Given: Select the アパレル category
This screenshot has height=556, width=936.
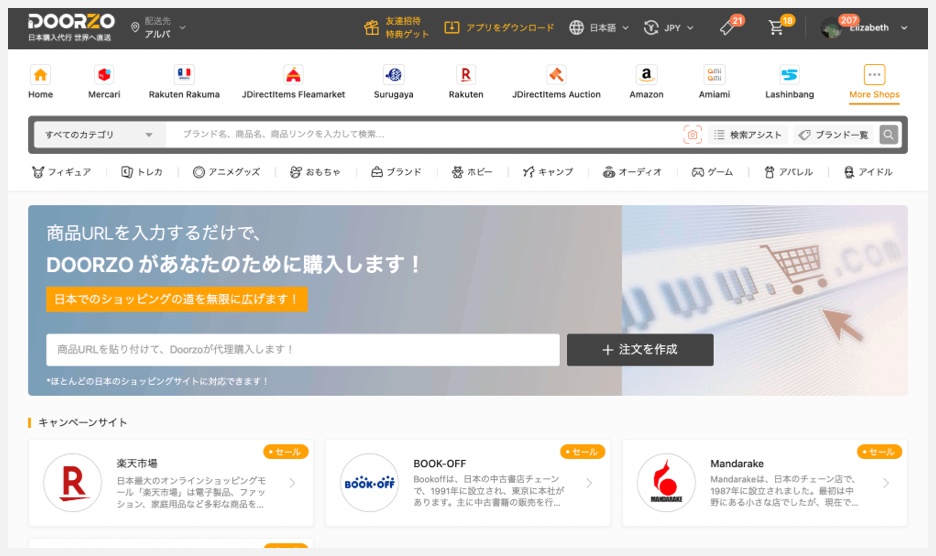Looking at the screenshot, I should click(x=789, y=172).
